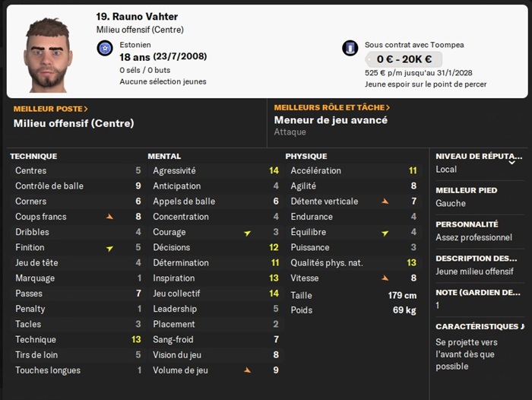Select the Technique column header
This screenshot has width=532, height=400.
[x=33, y=156]
